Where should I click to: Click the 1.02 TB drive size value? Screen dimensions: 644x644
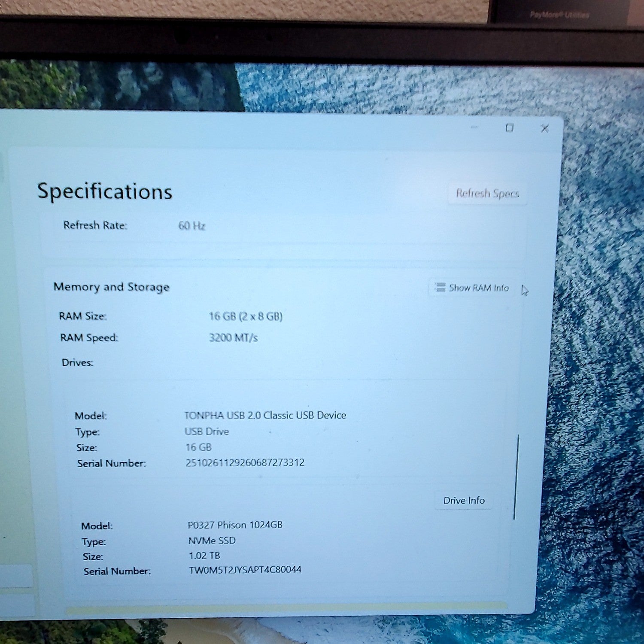click(x=204, y=556)
